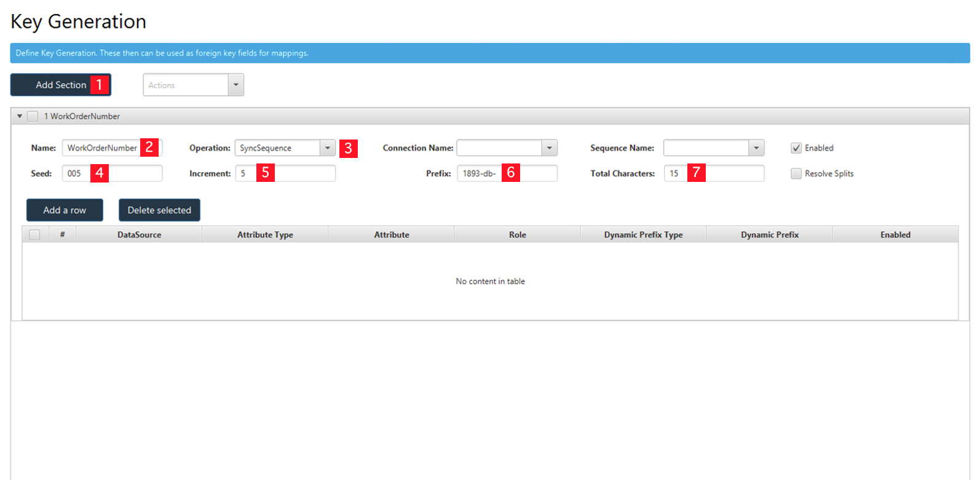Enable the Resolve Splits checkbox

pyautogui.click(x=796, y=174)
